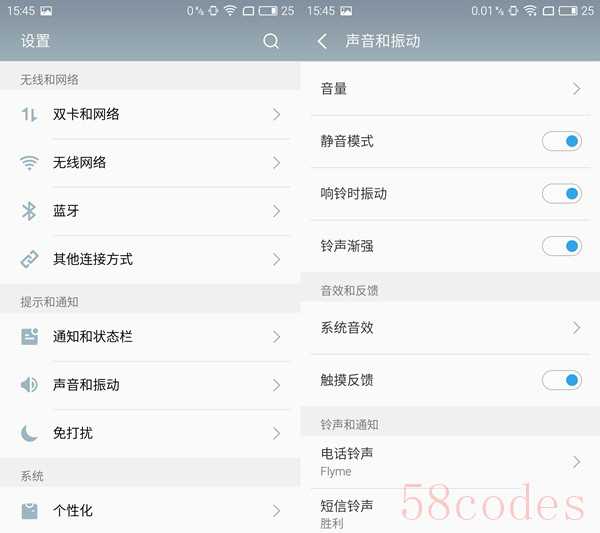Toggle the 触摸反馈 switch
The height and width of the screenshot is (533, 600).
tap(562, 380)
